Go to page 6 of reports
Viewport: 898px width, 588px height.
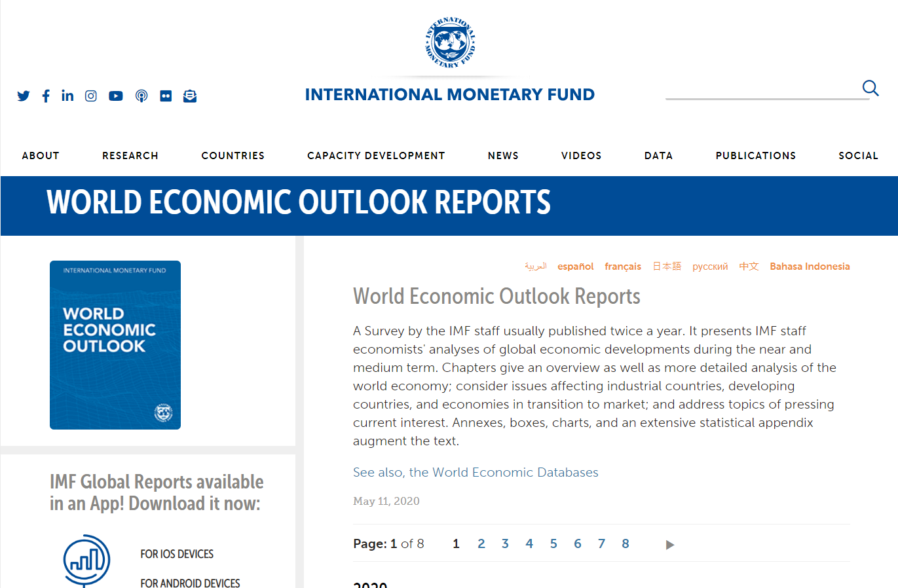[x=578, y=543]
